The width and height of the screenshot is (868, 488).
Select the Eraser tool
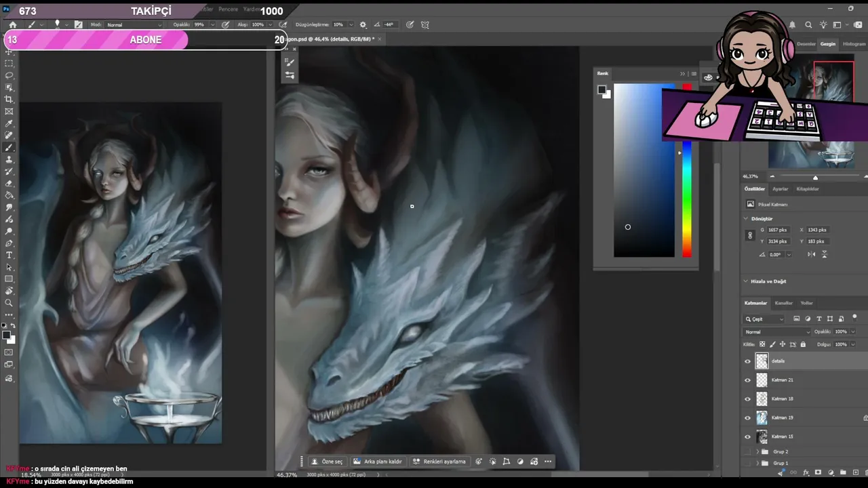pyautogui.click(x=9, y=184)
